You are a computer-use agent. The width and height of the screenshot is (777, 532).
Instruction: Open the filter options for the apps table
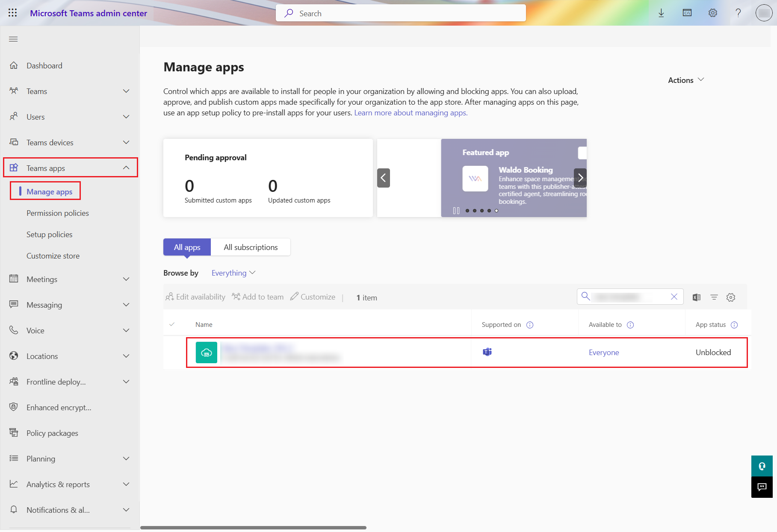(714, 297)
